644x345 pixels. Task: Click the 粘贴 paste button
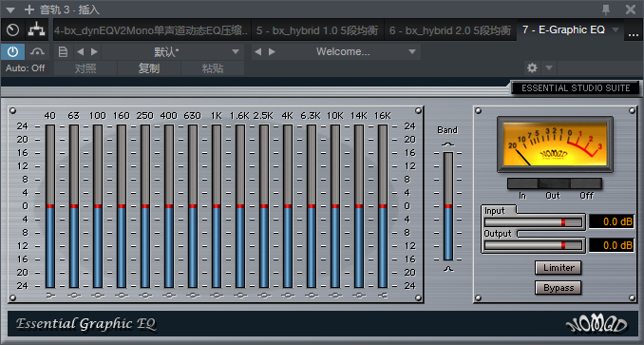pos(213,68)
